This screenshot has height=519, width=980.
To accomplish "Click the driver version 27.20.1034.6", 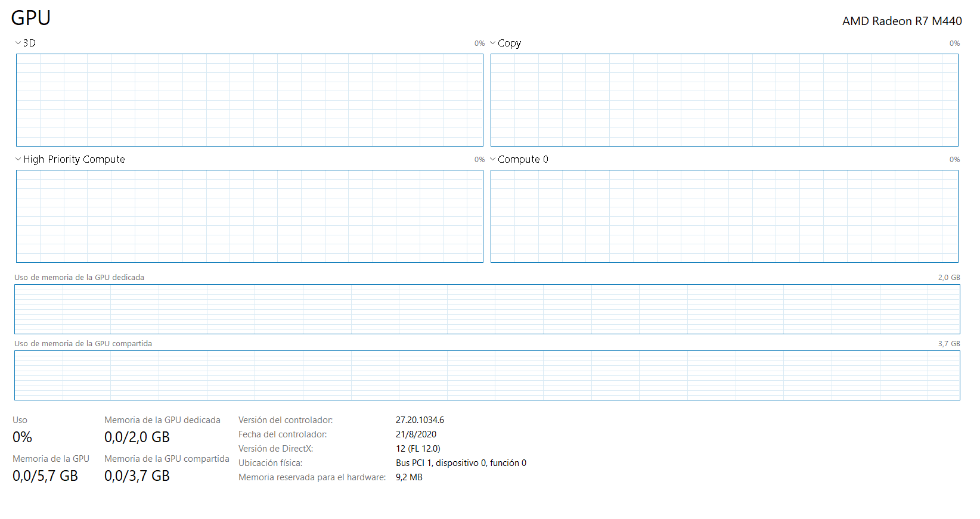I will point(420,420).
